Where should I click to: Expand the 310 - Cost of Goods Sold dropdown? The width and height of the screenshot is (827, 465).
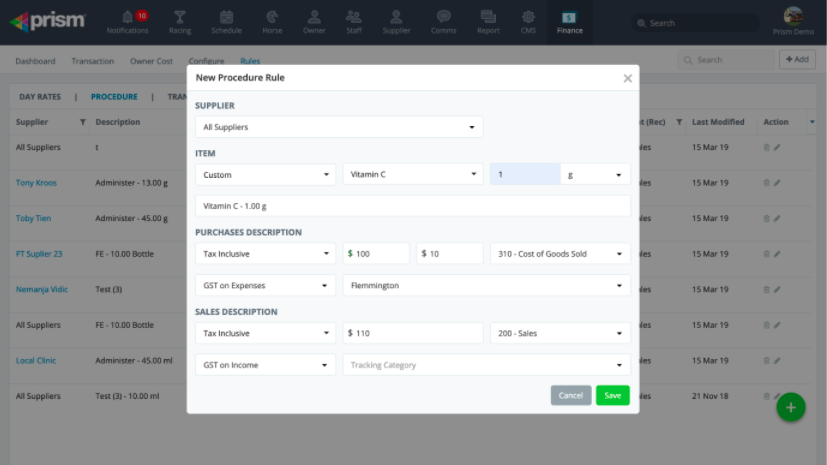click(x=560, y=254)
